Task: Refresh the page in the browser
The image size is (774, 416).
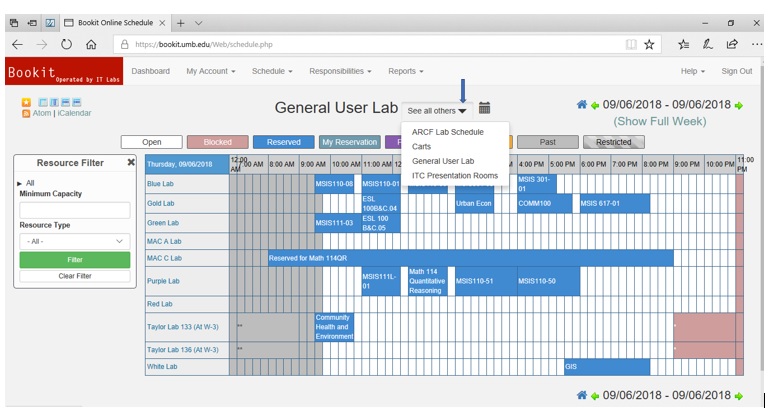Action: 66,44
